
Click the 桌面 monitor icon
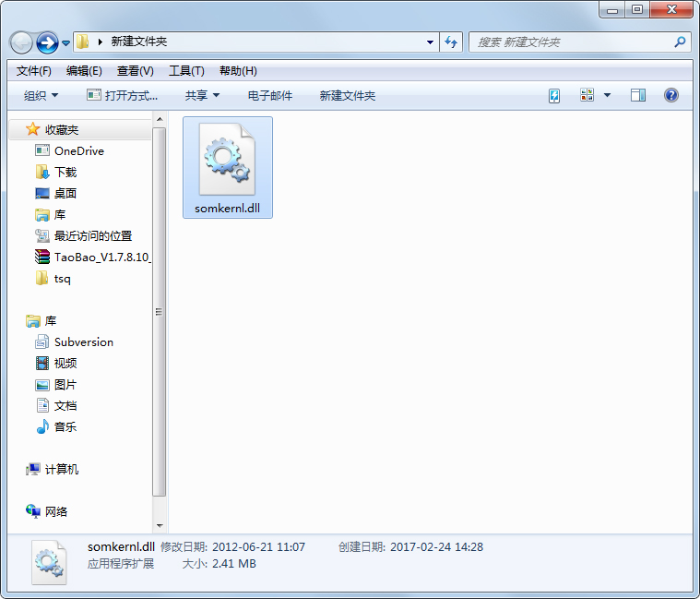click(x=42, y=194)
